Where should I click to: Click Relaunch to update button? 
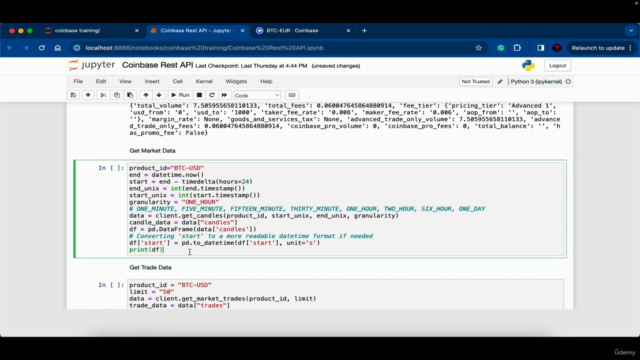[x=601, y=48]
